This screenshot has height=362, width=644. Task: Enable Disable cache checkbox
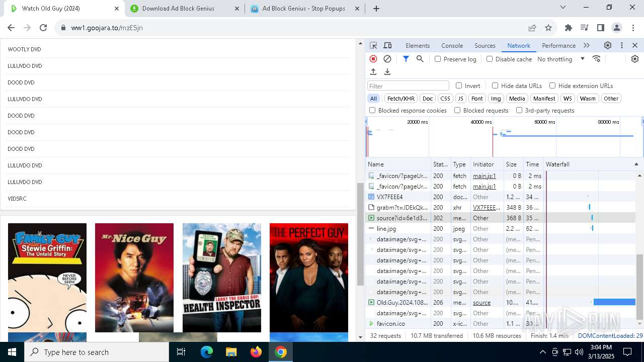490,59
